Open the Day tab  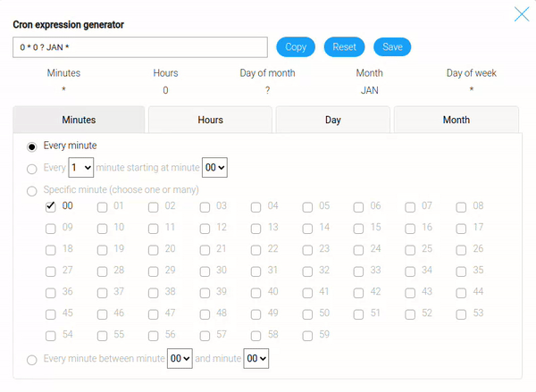332,120
